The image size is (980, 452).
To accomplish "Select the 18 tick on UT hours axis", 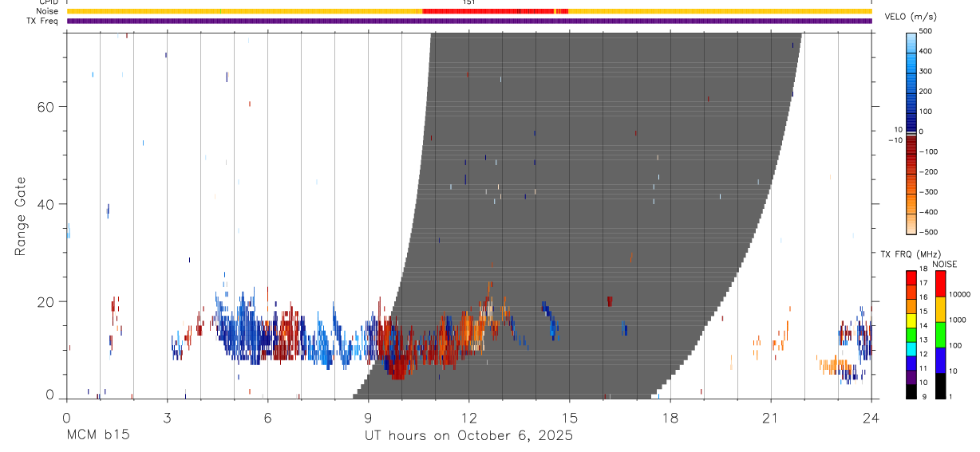I will coord(670,417).
